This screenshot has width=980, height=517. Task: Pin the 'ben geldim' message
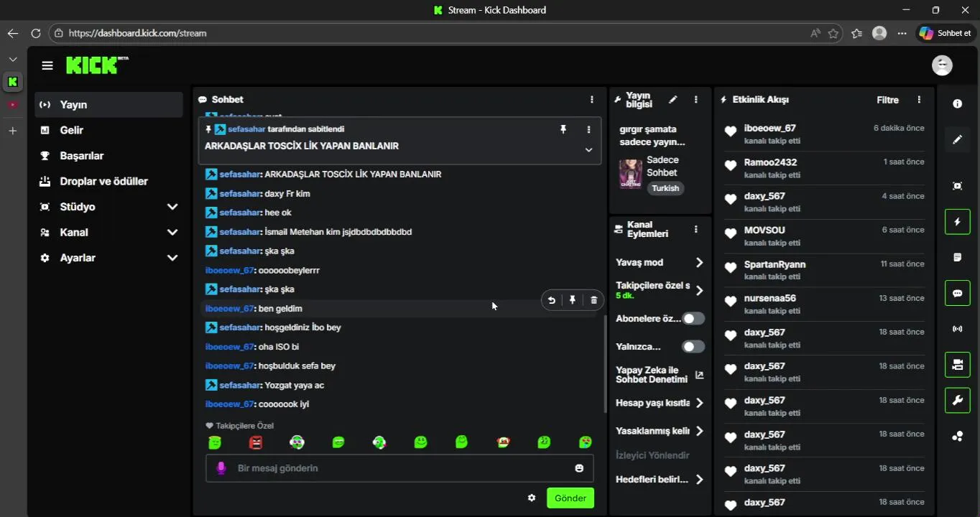(x=573, y=300)
